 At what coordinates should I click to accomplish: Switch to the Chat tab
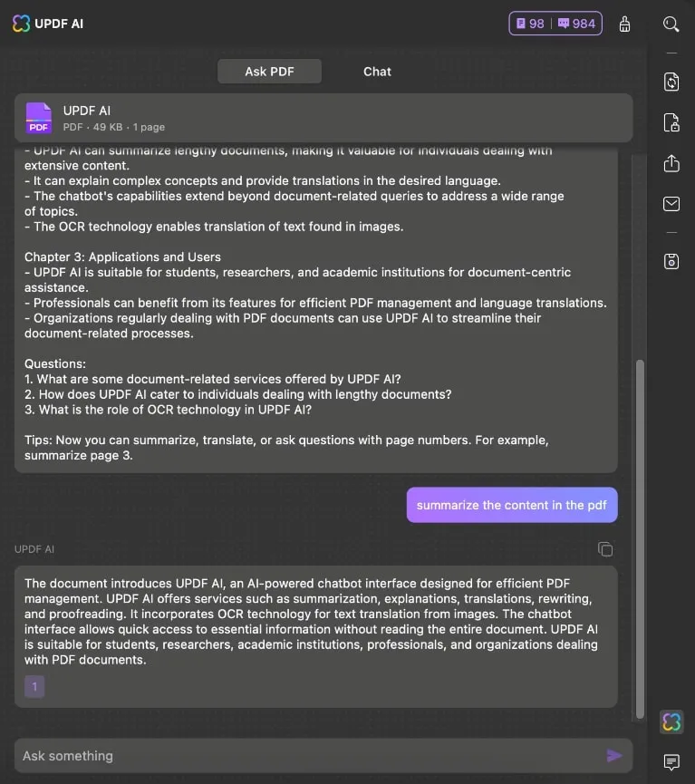click(377, 72)
